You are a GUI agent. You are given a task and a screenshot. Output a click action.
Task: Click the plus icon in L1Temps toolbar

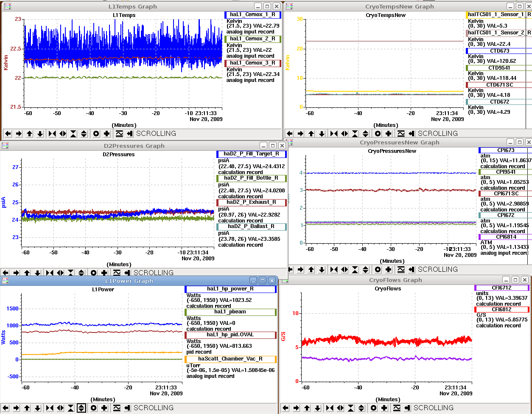(107, 133)
